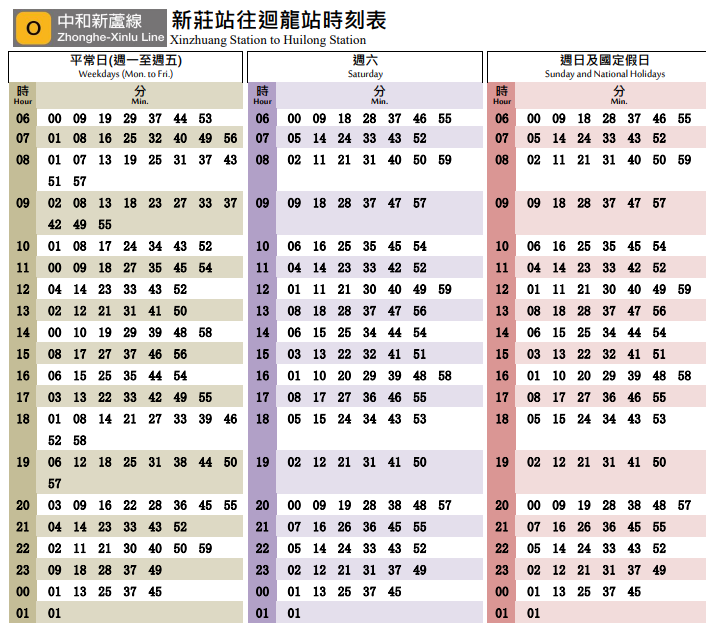Click the Xinzhuang Station to Huilong Station subtitle
Screen dimensions: 706x623
(268, 40)
